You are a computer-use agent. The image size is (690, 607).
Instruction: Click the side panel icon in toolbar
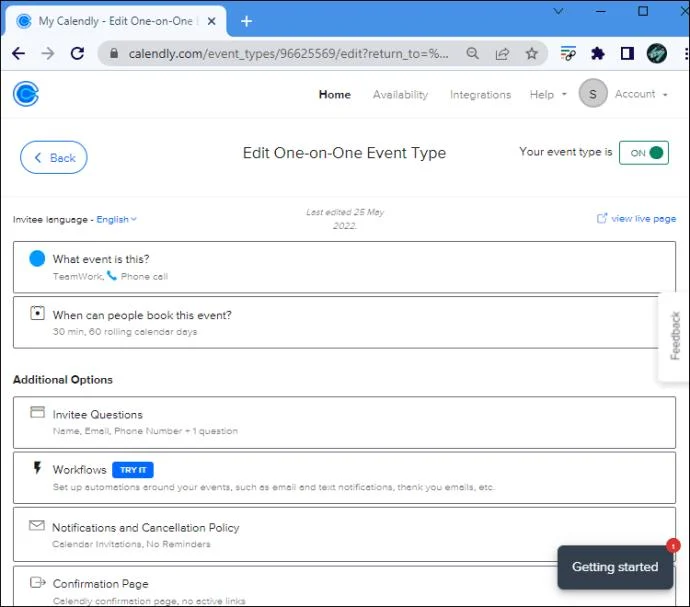[x=627, y=54]
